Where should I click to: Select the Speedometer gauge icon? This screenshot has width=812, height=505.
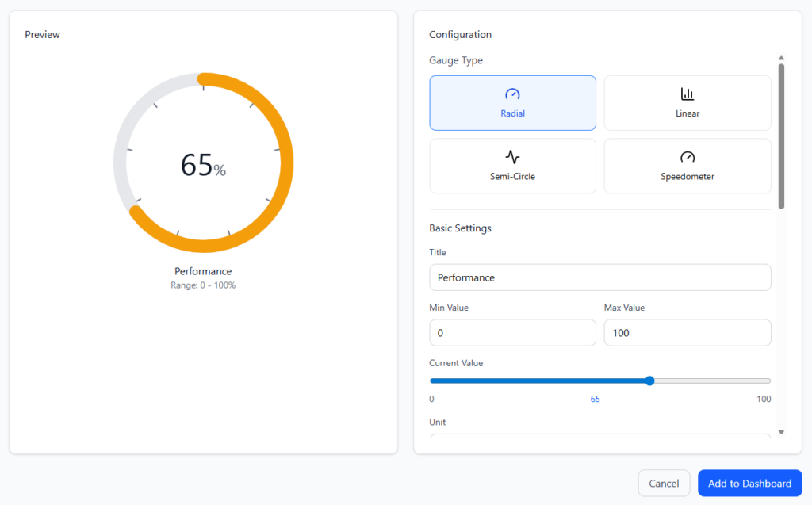point(687,157)
